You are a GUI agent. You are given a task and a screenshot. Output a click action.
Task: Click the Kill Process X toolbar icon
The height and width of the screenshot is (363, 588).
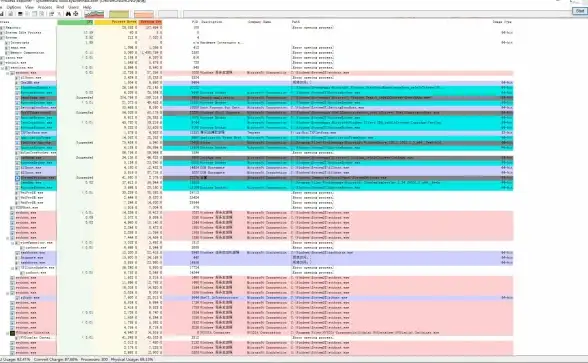pos(59,14)
